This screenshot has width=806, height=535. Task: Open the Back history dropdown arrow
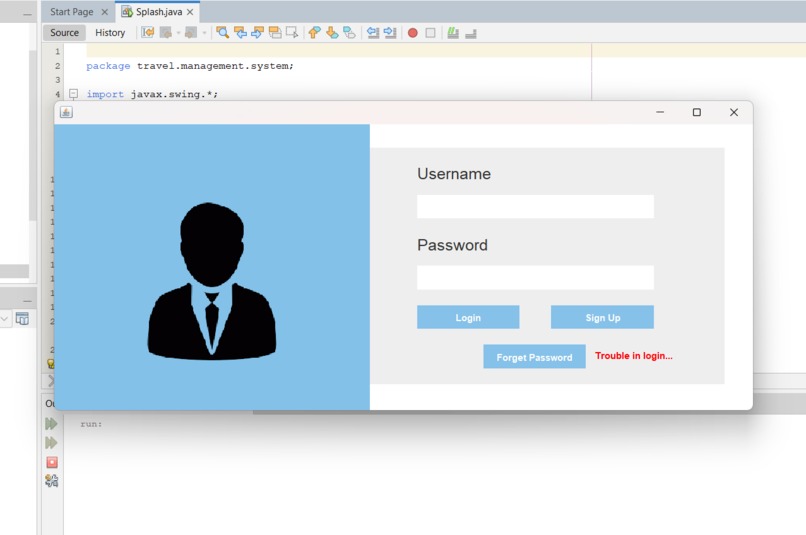178,33
